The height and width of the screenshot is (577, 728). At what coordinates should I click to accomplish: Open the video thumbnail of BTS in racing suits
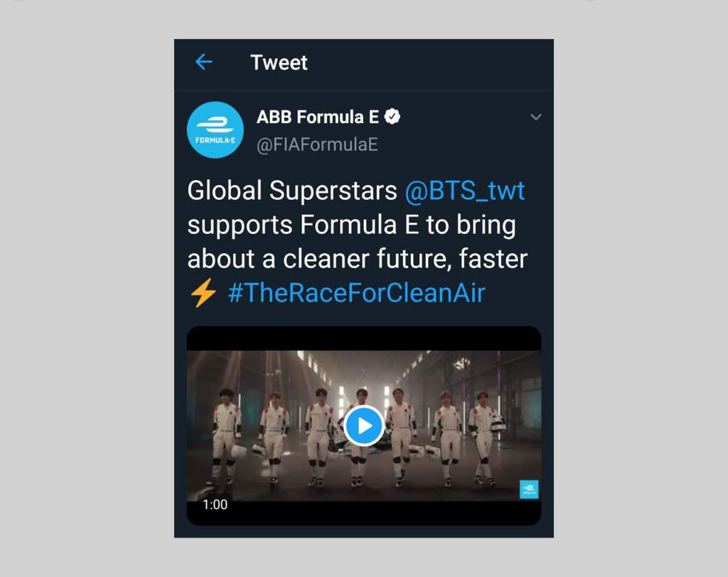pos(364,425)
